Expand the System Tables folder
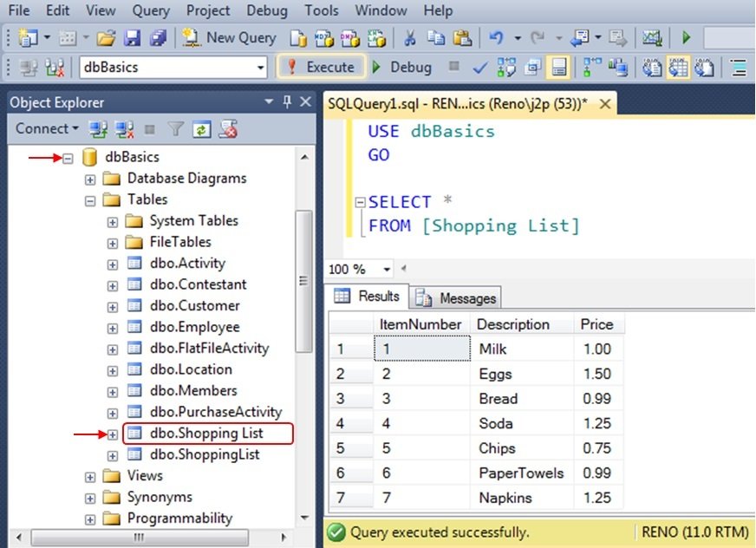756x548 pixels. click(x=113, y=222)
